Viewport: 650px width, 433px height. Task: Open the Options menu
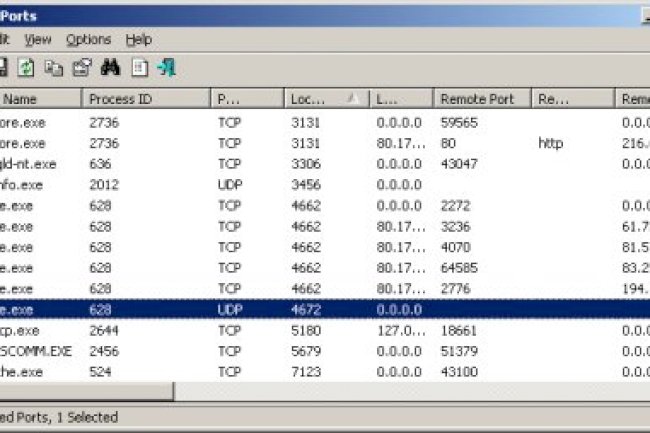click(x=88, y=40)
